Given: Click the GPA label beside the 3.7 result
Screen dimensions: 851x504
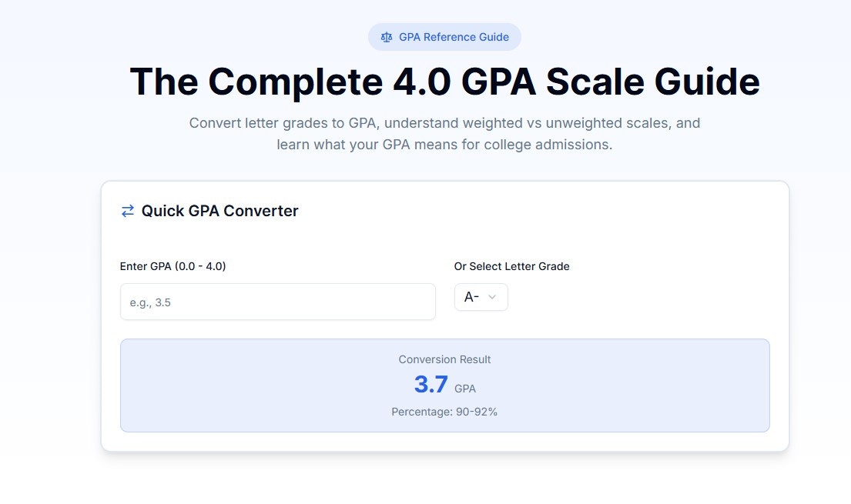Looking at the screenshot, I should point(464,389).
